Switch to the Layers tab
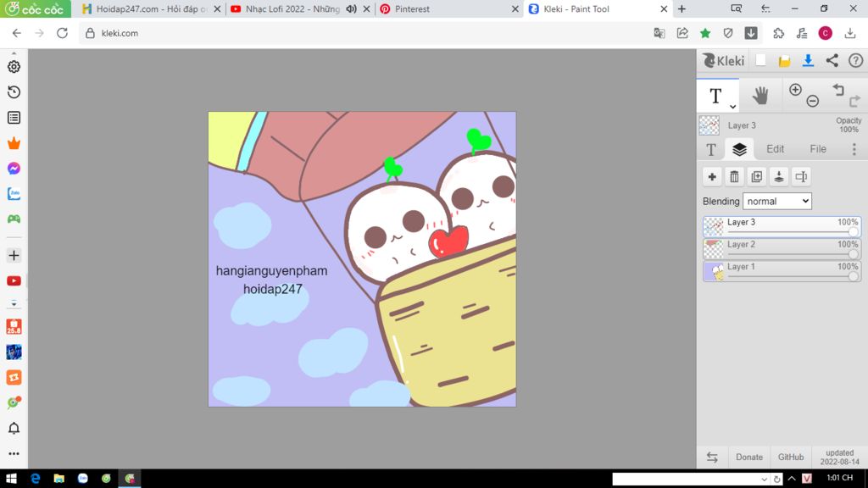The width and height of the screenshot is (868, 488). click(x=739, y=149)
